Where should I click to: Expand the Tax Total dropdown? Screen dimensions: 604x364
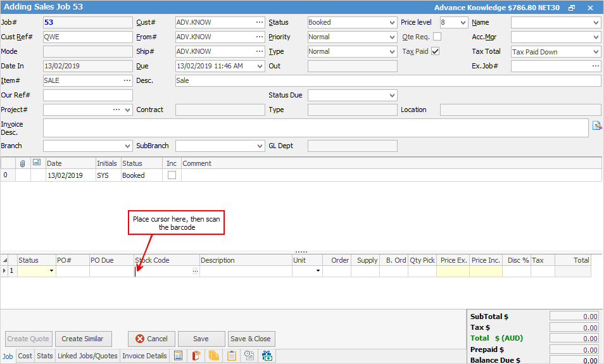pyautogui.click(x=596, y=52)
